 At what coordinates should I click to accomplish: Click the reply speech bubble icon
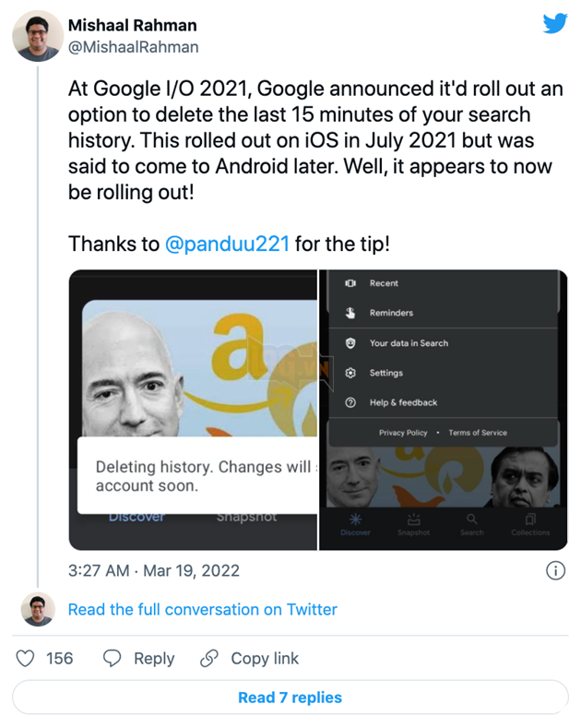point(113,658)
